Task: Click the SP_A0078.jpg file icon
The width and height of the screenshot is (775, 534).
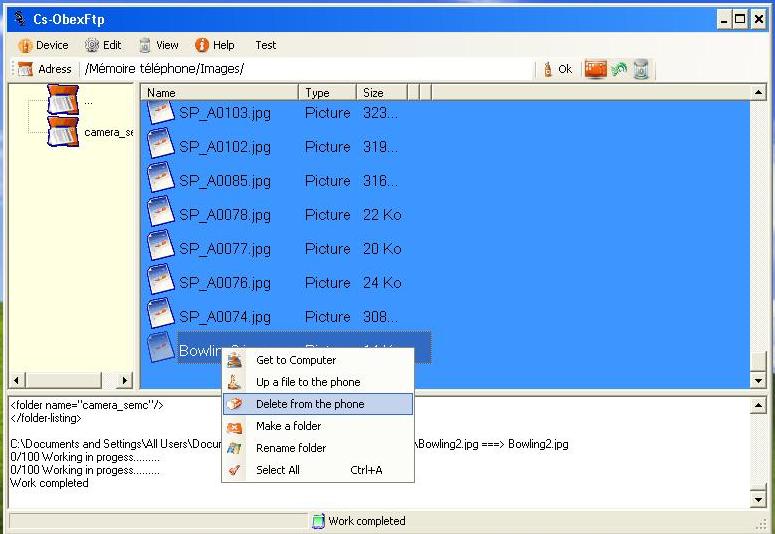Action: [x=161, y=214]
